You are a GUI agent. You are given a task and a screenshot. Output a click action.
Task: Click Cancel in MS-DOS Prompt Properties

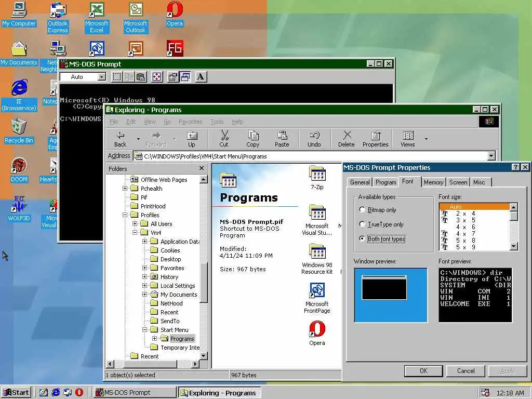[x=465, y=371]
